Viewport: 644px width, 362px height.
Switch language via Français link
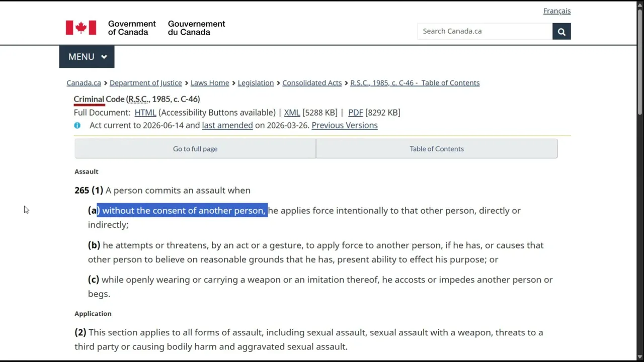[x=557, y=11]
